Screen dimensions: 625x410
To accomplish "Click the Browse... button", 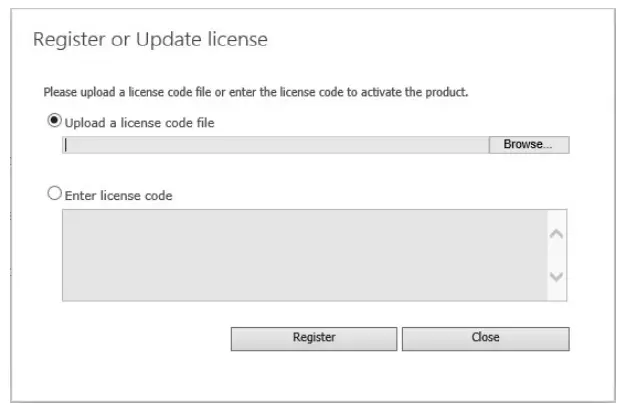I will coord(528,145).
